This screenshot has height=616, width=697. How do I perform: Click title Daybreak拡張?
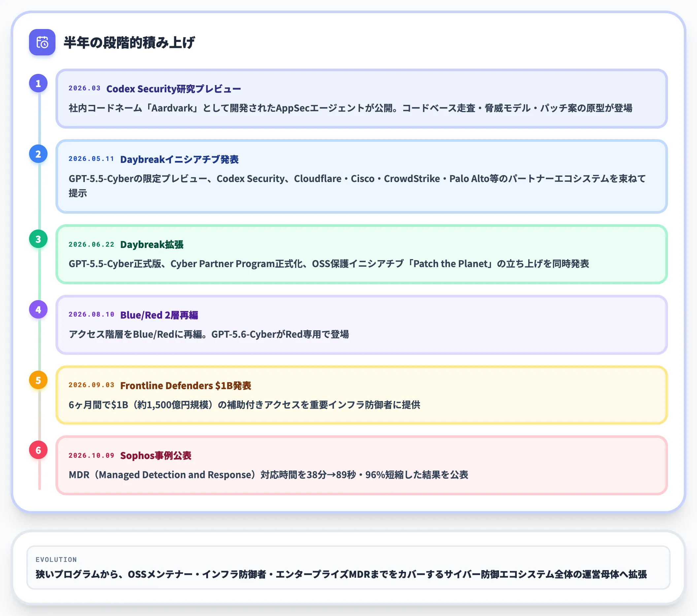click(x=152, y=245)
